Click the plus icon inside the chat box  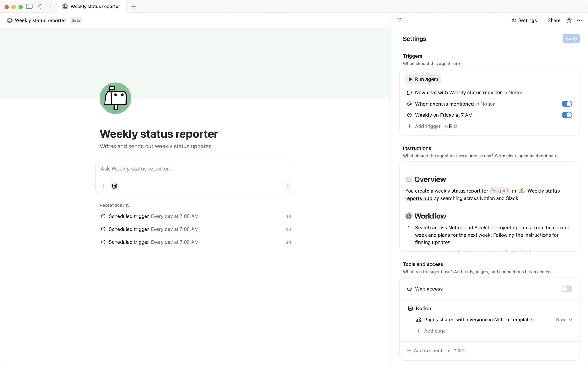tap(103, 186)
